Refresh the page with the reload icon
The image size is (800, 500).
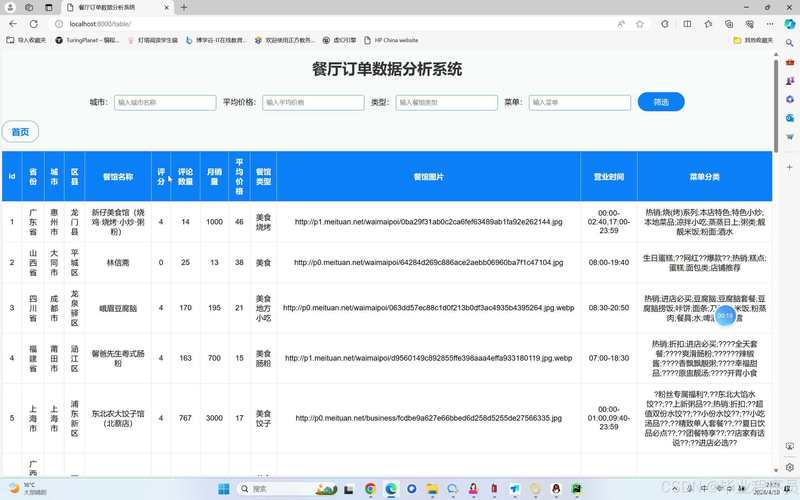(33, 23)
